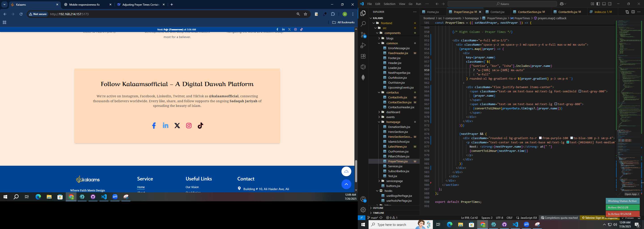Click the large X icon in the Follow card
The height and width of the screenshot is (229, 644).
coord(177,126)
